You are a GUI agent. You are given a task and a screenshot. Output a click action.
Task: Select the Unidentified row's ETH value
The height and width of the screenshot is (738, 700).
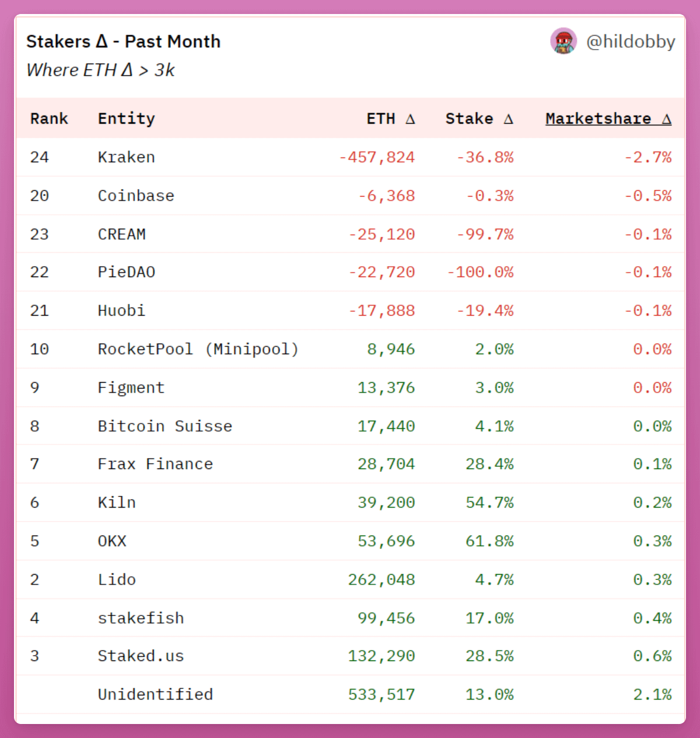pyautogui.click(x=381, y=694)
